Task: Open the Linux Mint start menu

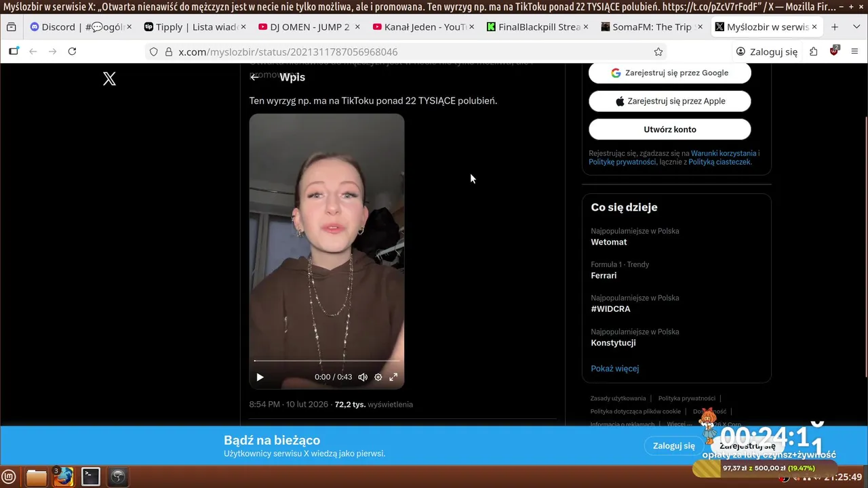Action: (9, 477)
